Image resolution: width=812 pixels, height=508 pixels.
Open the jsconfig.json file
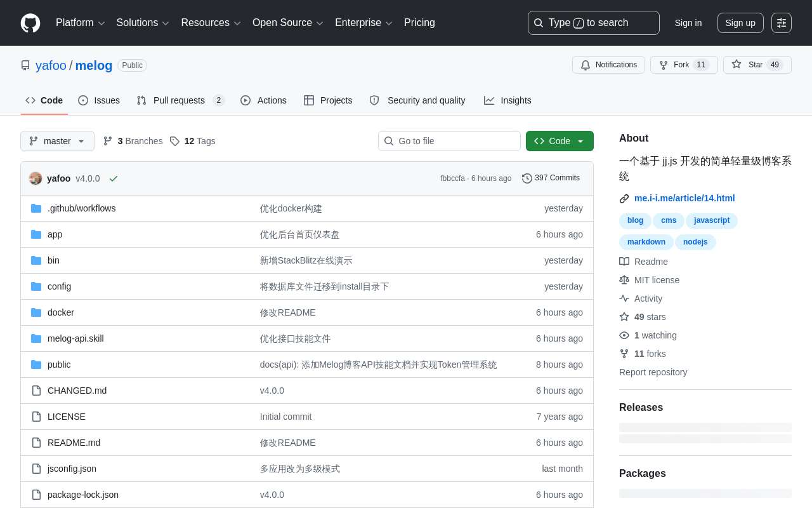[72, 469]
